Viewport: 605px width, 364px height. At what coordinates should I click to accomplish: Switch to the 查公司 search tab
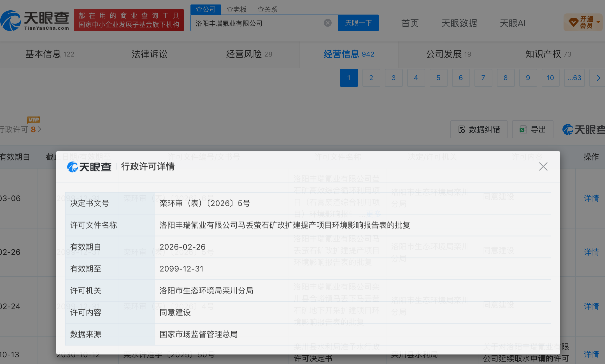206,10
